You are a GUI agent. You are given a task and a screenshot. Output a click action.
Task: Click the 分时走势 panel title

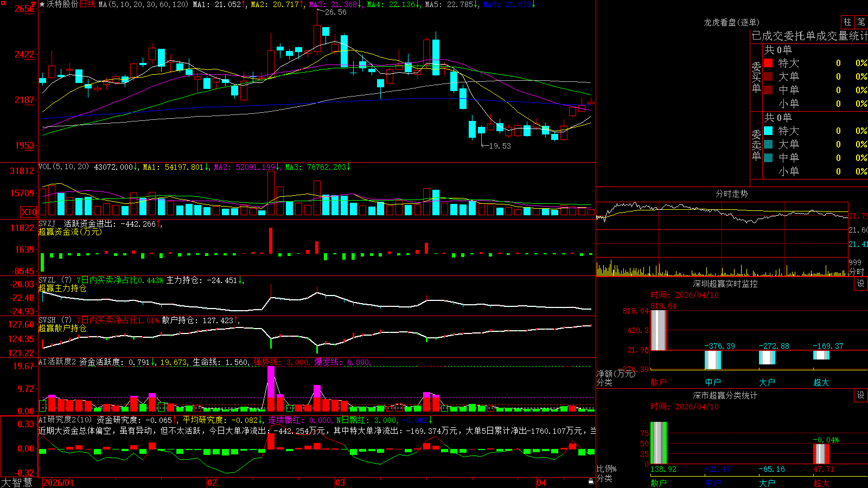pos(732,194)
